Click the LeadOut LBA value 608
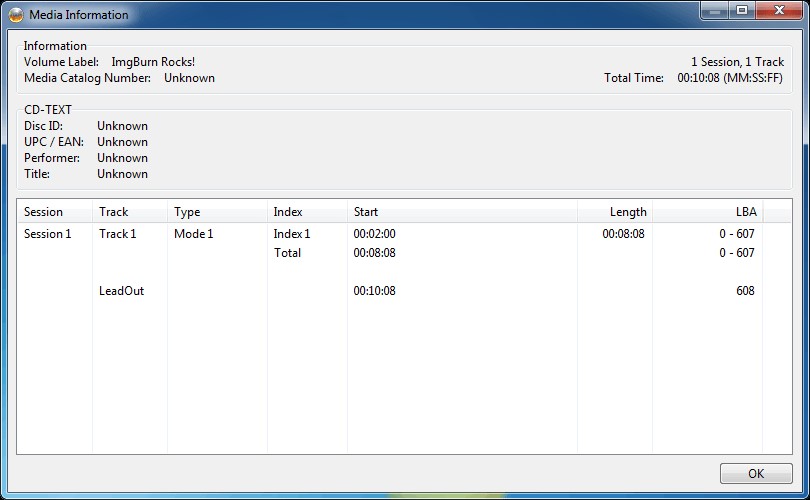810x500 pixels. [744, 291]
